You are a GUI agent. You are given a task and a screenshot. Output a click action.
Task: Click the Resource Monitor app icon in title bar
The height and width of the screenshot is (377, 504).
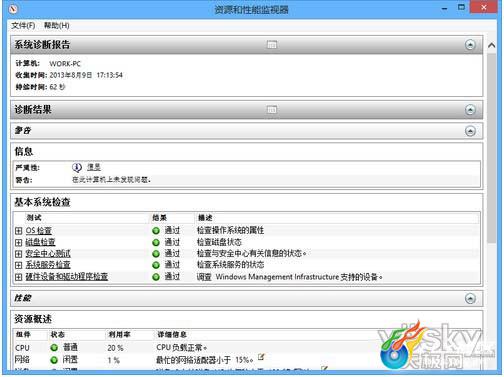(x=13, y=9)
